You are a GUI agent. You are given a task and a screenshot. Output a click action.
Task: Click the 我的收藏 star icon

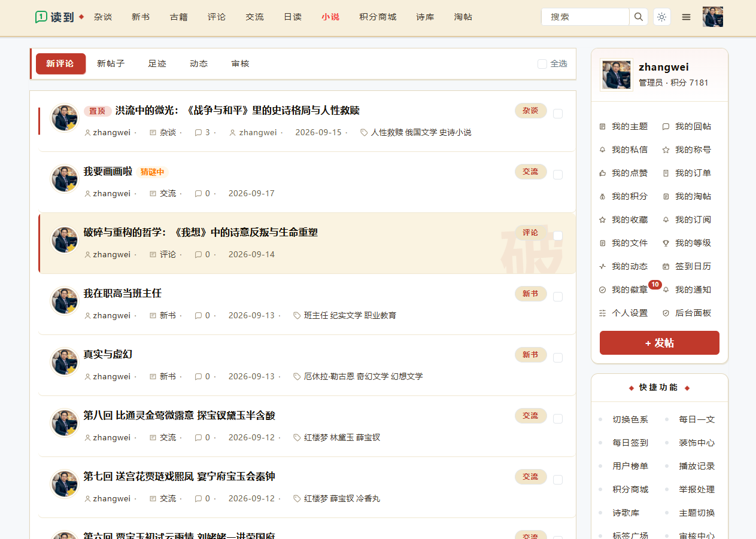(603, 220)
